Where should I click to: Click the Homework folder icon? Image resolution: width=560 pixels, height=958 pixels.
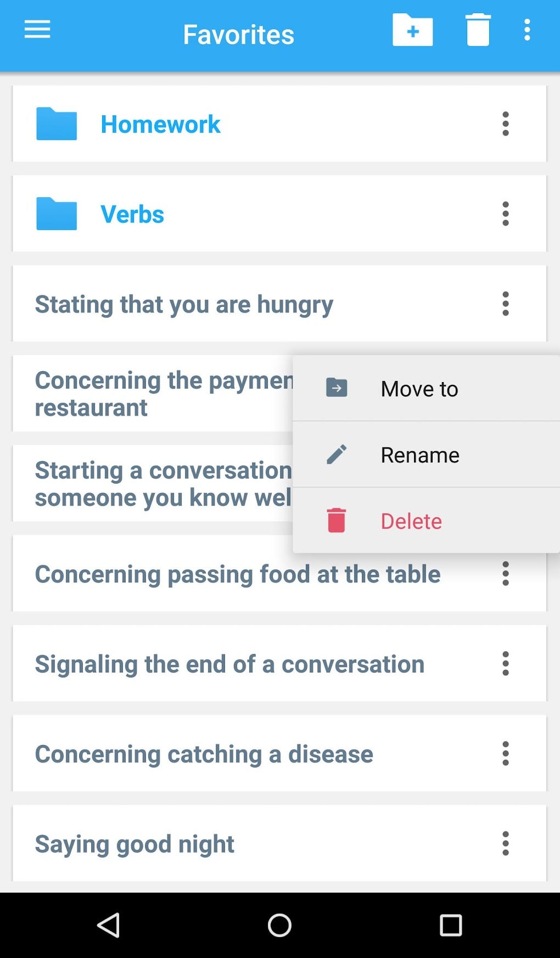(57, 124)
